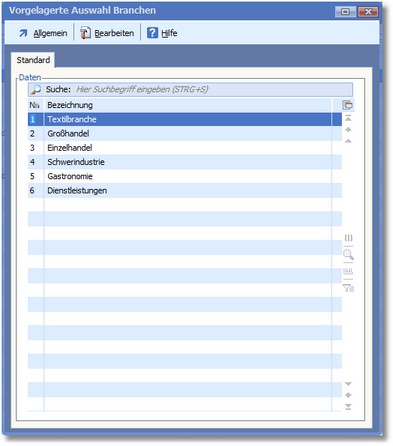The image size is (393, 446).
Task: Click the search magnifier icon in right sidebar
Action: coord(348,255)
